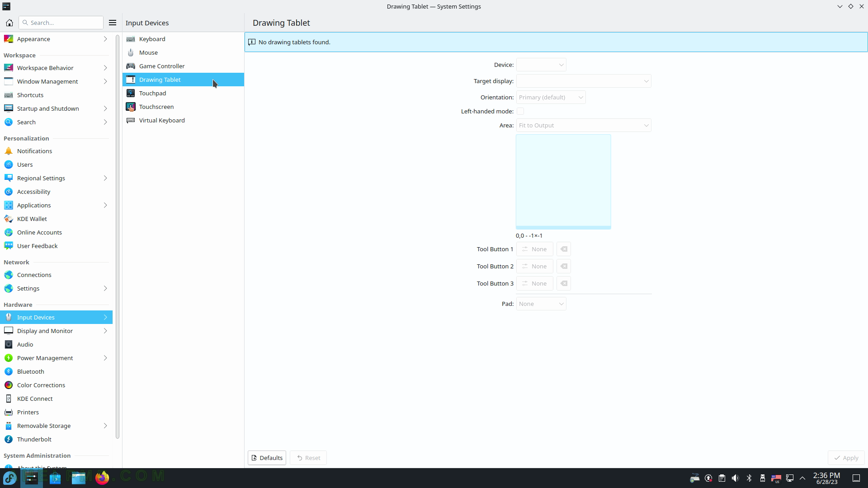
Task: Click the Input Devices heading text
Action: 147,23
